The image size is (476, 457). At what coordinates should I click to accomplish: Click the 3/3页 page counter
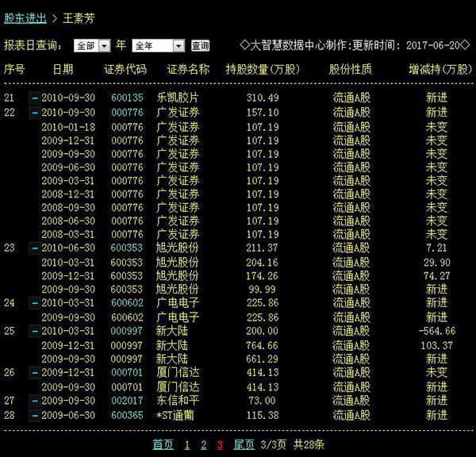273,445
